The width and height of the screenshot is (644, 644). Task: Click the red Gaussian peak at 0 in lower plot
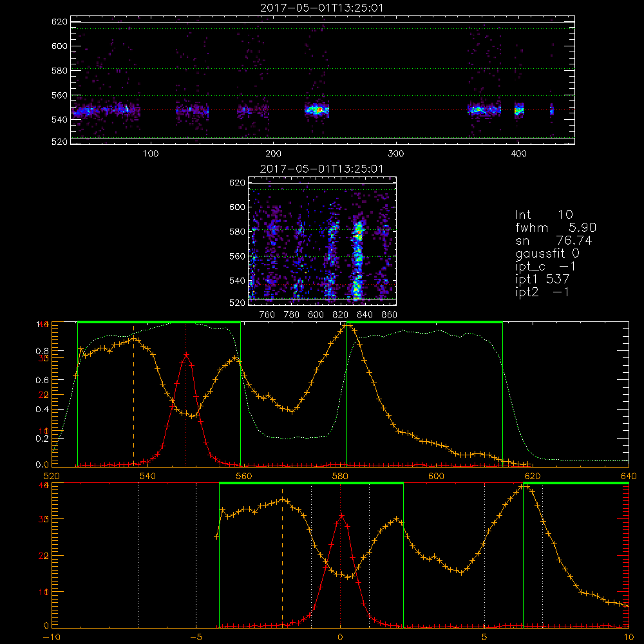(341, 515)
